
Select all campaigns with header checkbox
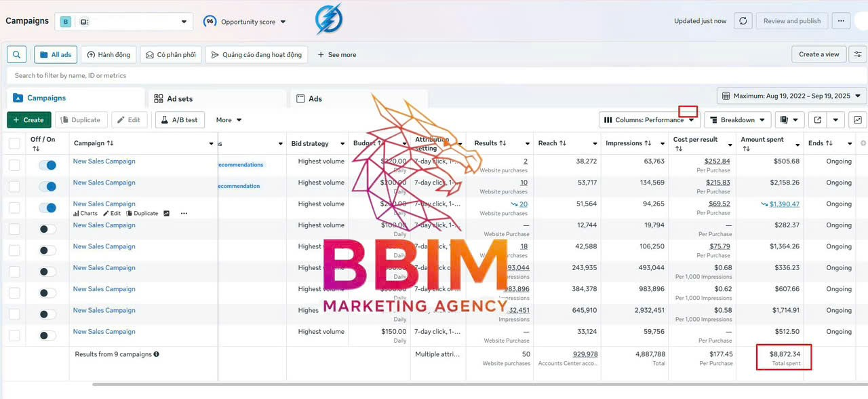tap(14, 143)
